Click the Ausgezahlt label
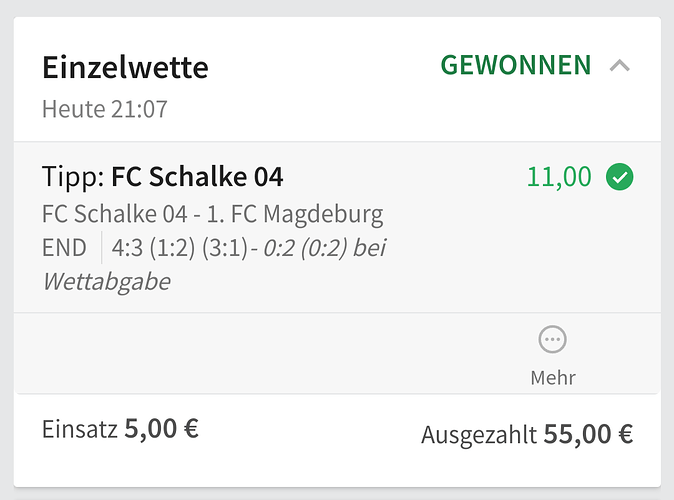The image size is (674, 500). 479,434
